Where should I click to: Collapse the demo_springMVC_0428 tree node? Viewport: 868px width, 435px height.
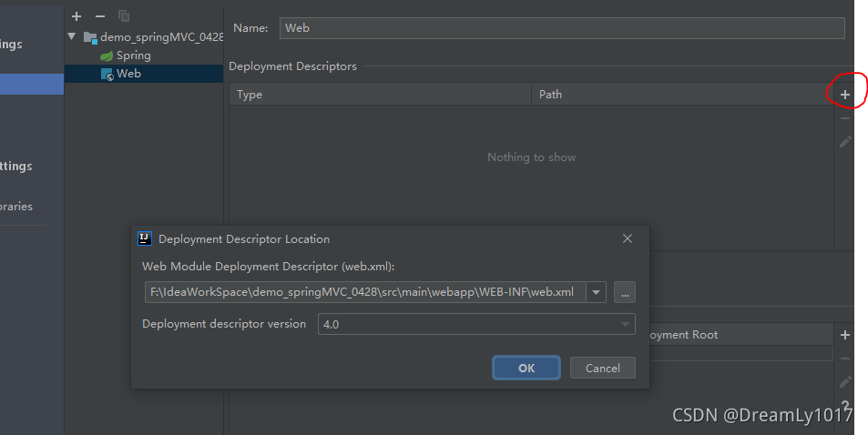click(72, 37)
